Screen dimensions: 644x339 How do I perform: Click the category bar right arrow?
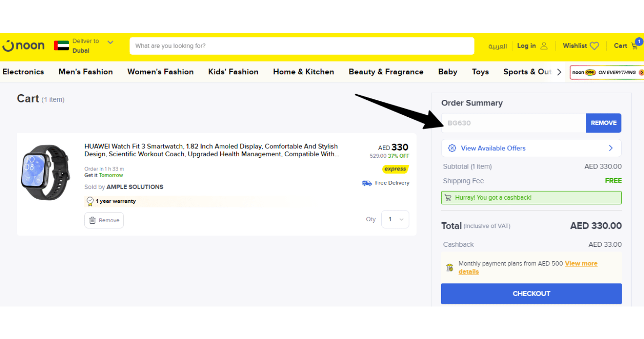click(559, 72)
